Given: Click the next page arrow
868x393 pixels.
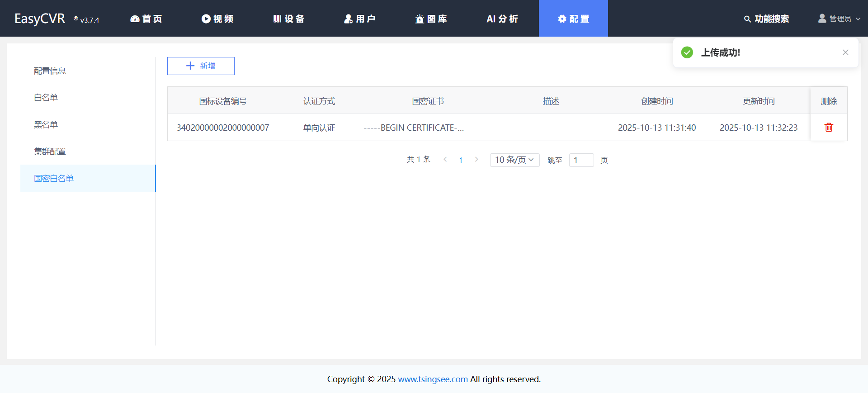Looking at the screenshot, I should point(476,160).
